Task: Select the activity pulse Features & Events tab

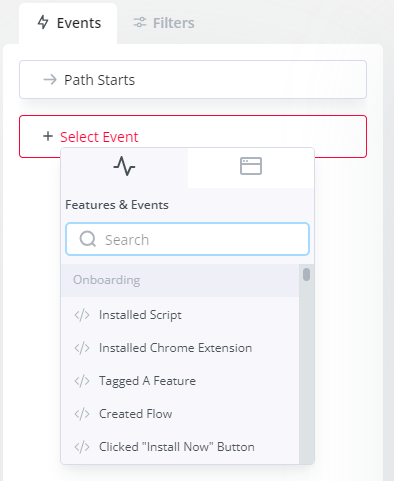Action: pos(124,167)
